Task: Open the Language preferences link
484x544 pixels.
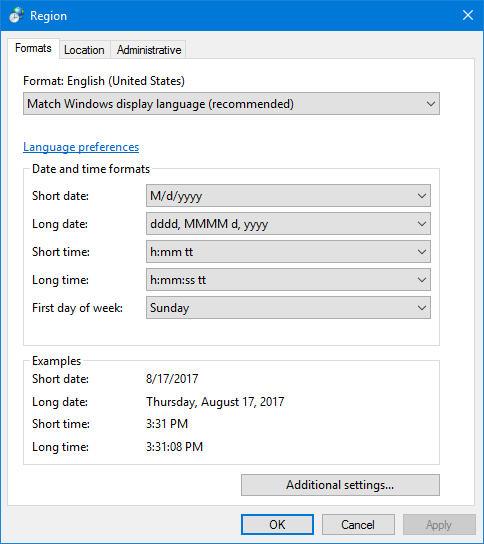Action: [81, 147]
